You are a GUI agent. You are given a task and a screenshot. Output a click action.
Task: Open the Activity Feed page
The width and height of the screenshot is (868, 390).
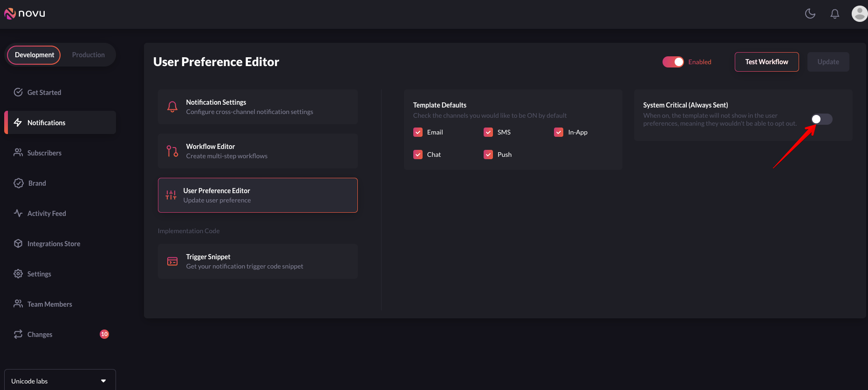tap(60, 213)
